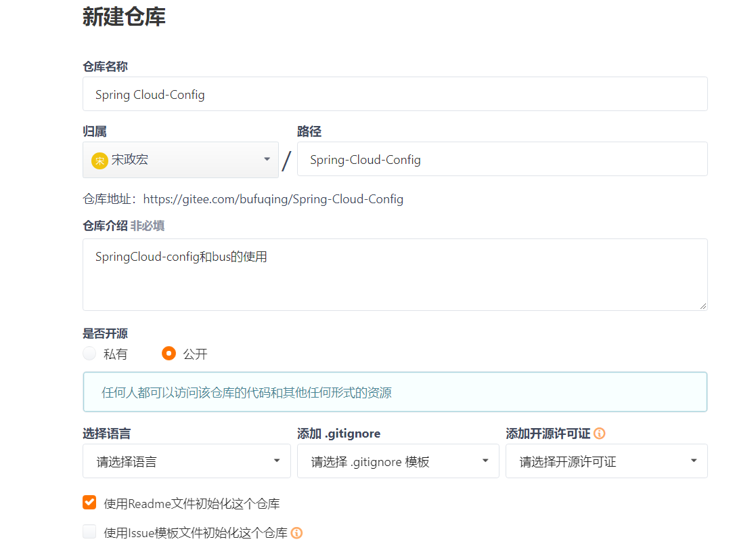Uncheck 使用Readme文件初始化这个仓库

[89, 503]
